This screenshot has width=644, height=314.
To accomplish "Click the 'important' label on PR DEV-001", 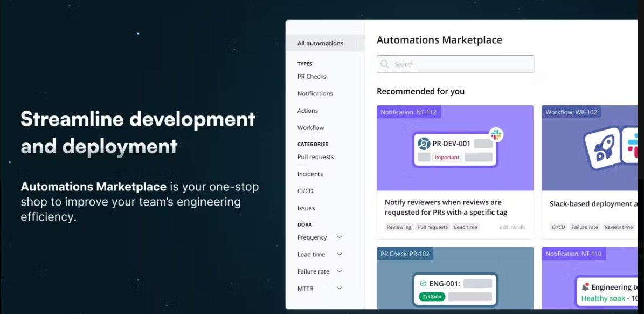I will [x=447, y=157].
